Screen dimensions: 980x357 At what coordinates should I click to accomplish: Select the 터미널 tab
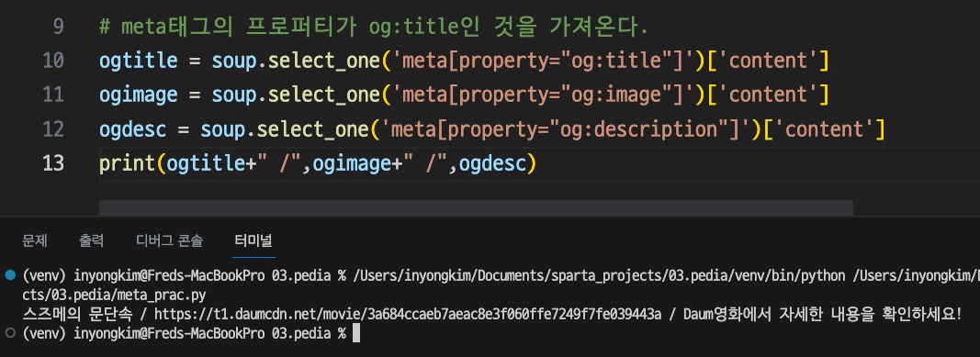click(253, 240)
